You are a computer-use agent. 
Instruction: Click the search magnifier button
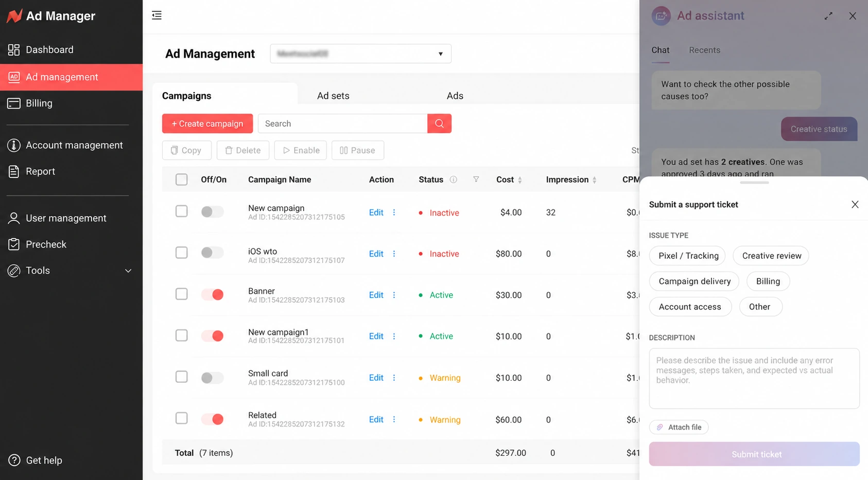point(439,123)
